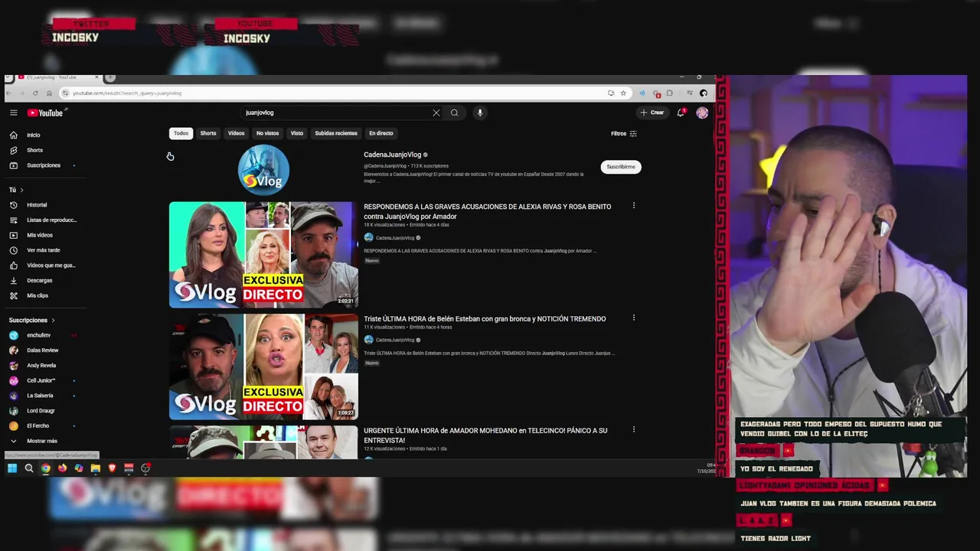
Task: Expand the Suscripciones section header
Action: coord(31,320)
